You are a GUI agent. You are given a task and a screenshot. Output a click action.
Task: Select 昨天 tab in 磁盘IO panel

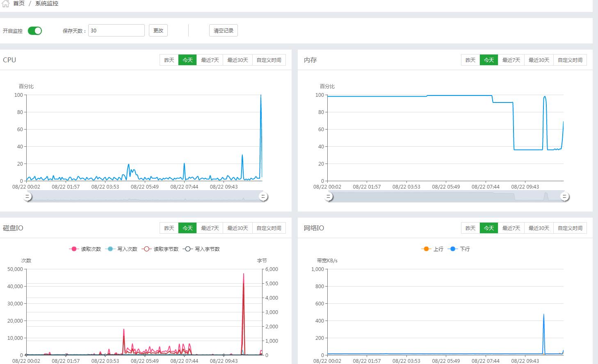click(x=169, y=228)
